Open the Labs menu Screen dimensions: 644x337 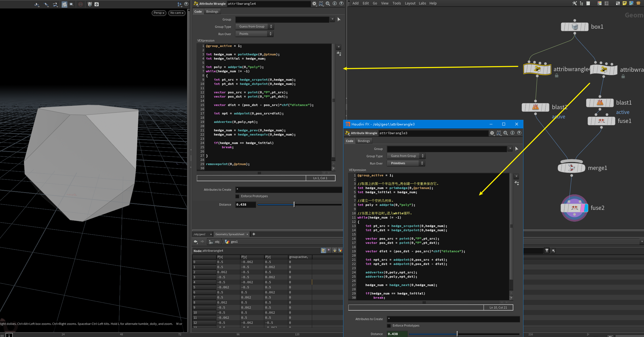422,3
